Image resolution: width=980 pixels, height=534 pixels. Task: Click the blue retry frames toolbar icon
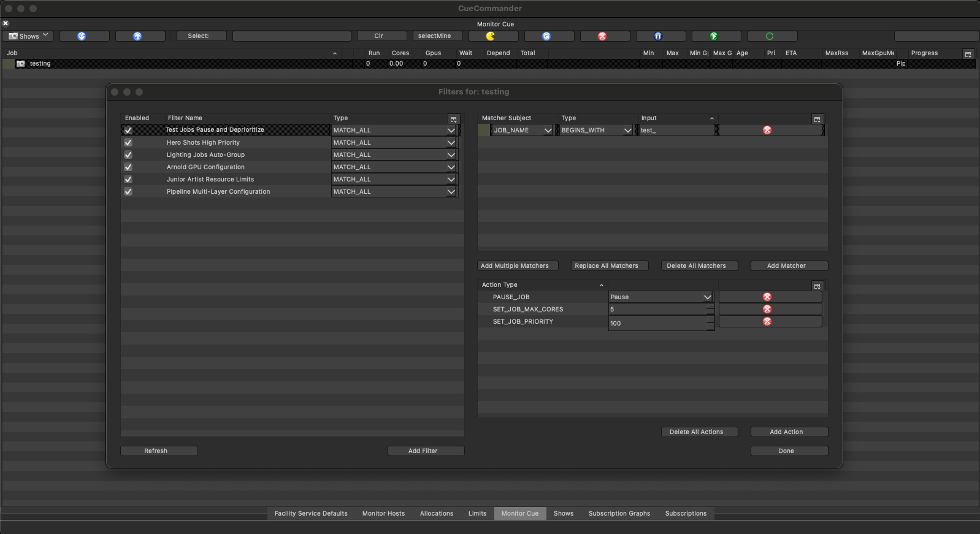coord(546,36)
